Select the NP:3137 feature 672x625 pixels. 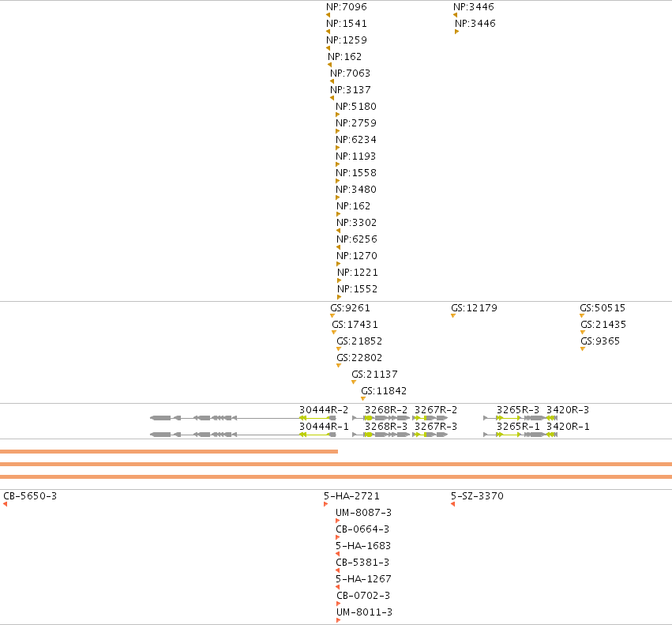(x=350, y=90)
